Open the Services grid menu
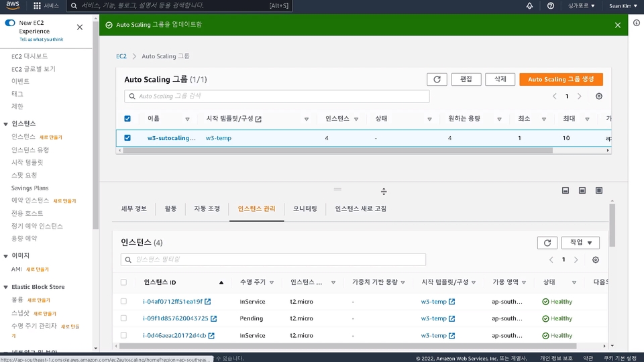 tap(37, 6)
